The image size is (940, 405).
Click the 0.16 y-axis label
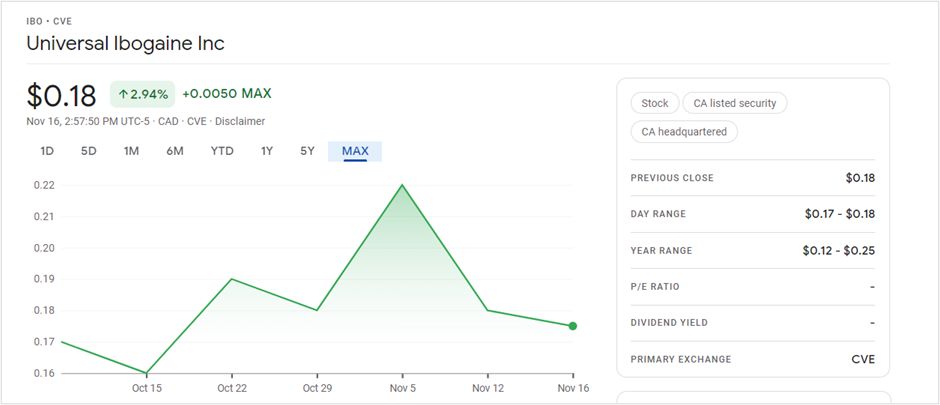(x=44, y=373)
